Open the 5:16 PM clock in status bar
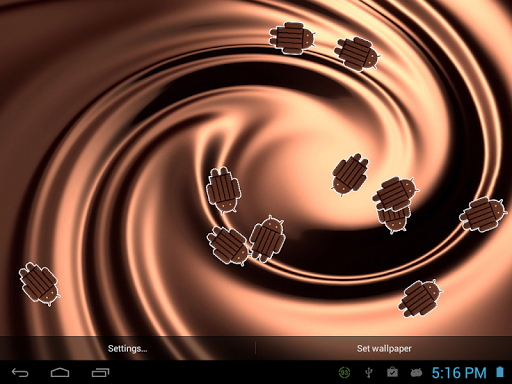This screenshot has height=384, width=512. click(459, 373)
